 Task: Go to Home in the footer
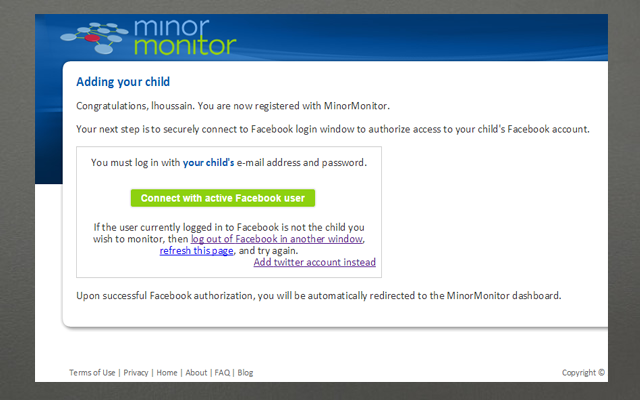point(167,373)
